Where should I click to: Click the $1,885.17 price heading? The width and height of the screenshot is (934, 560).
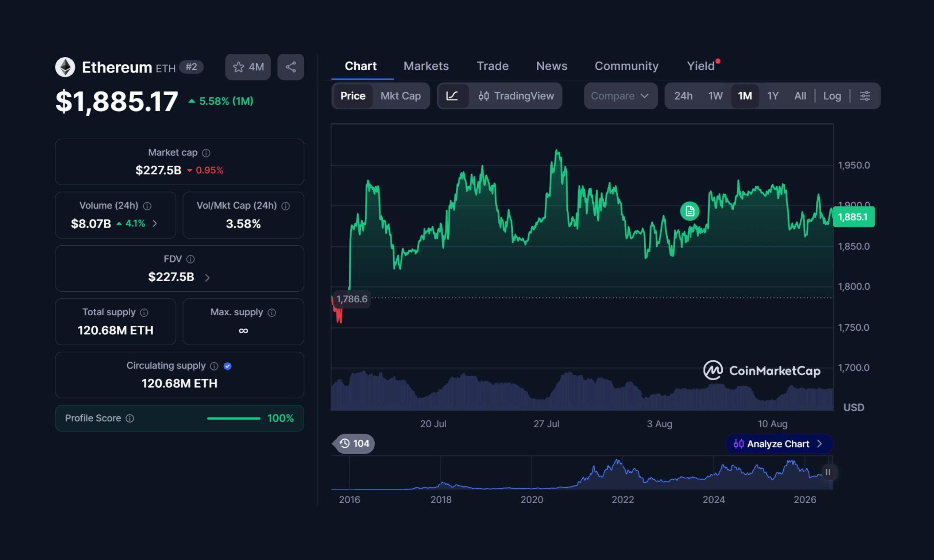click(x=117, y=101)
